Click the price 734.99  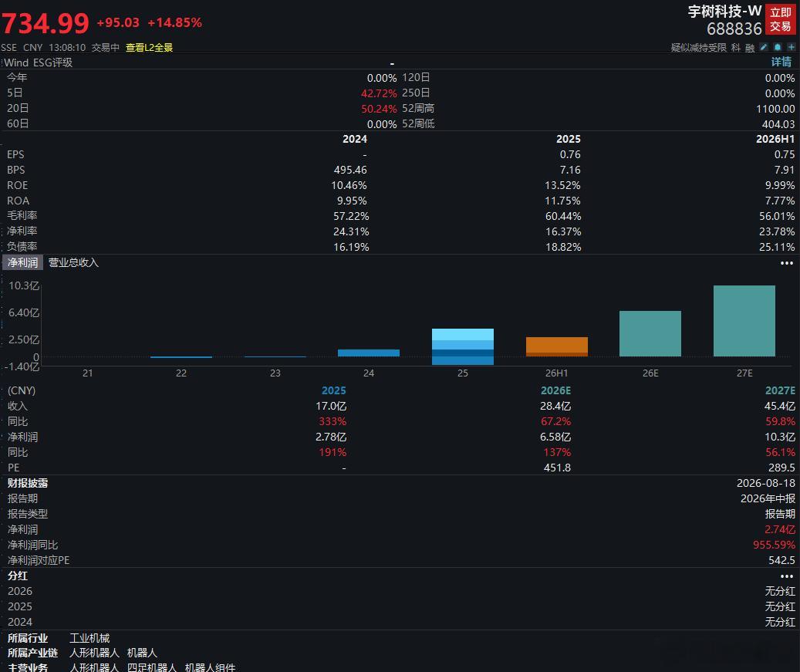coord(46,23)
